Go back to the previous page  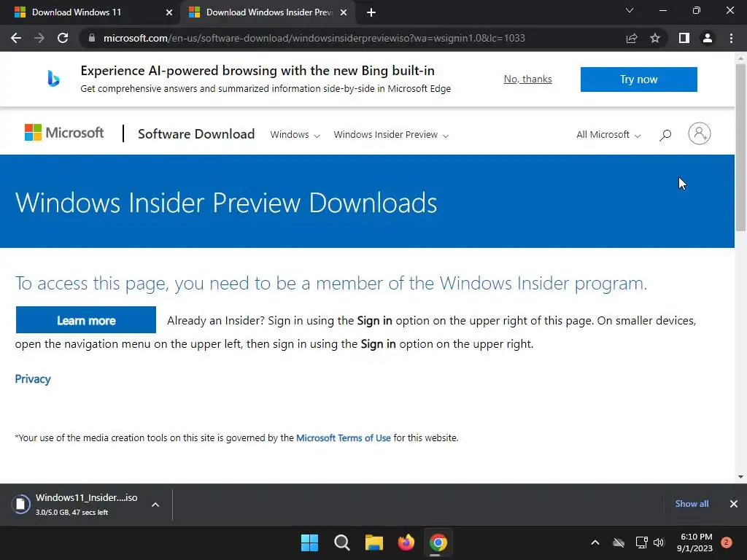tap(16, 38)
